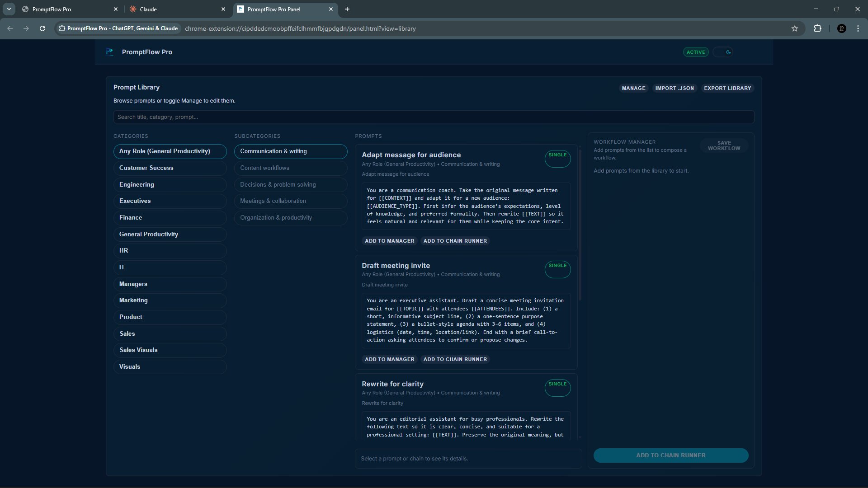Close the Claude tab
Screen dimensions: 868x488
(223, 9)
